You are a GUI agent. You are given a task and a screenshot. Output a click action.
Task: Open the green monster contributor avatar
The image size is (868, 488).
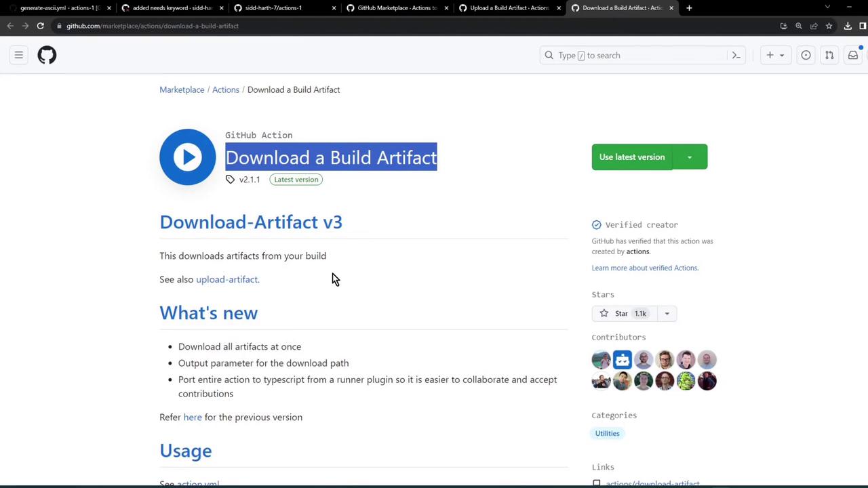pos(686,381)
